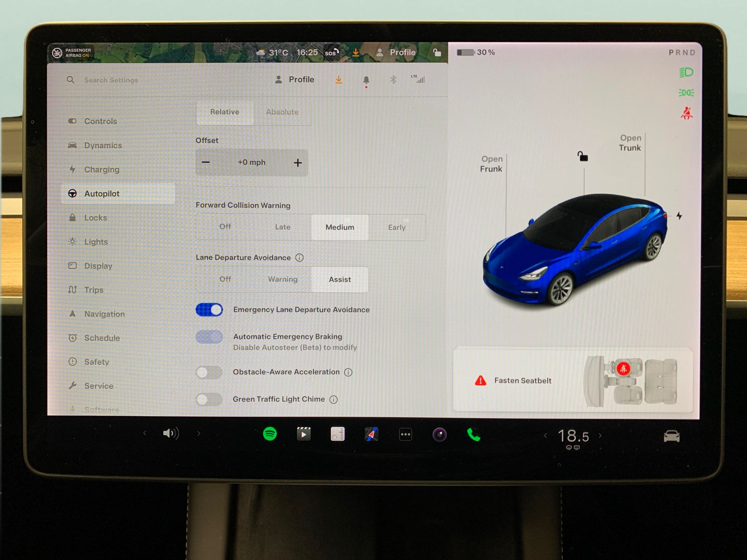Viewport: 747px width, 560px height.
Task: Tap the unlocked padlock in top status bar
Action: click(x=437, y=52)
